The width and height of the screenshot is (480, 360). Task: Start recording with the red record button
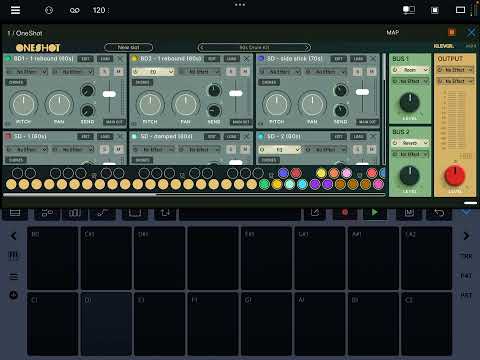[345, 212]
